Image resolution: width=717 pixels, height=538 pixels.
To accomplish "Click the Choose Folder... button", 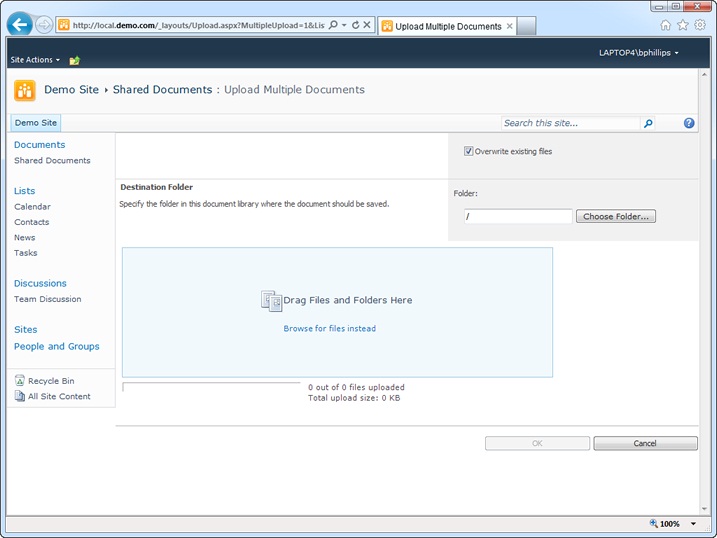I will [615, 216].
